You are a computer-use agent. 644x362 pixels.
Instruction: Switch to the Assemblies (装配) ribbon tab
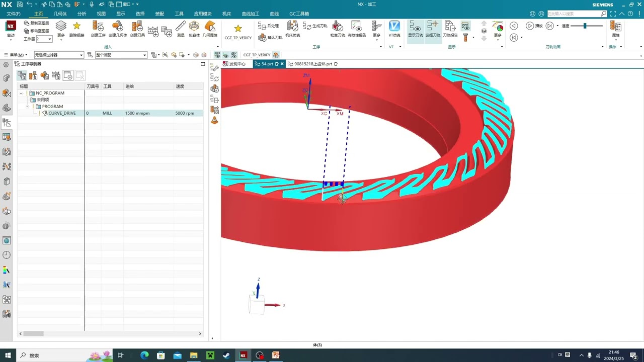(159, 14)
